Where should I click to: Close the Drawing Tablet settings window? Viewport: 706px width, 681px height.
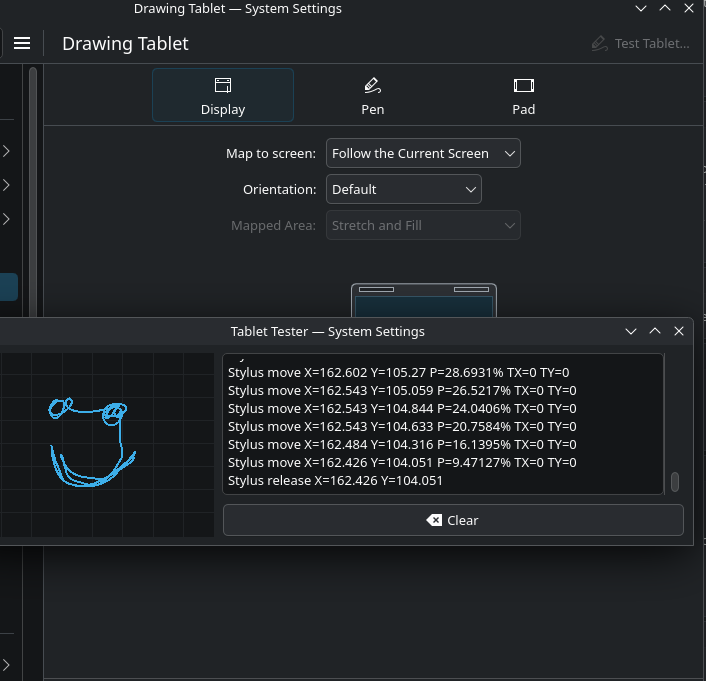pos(689,9)
